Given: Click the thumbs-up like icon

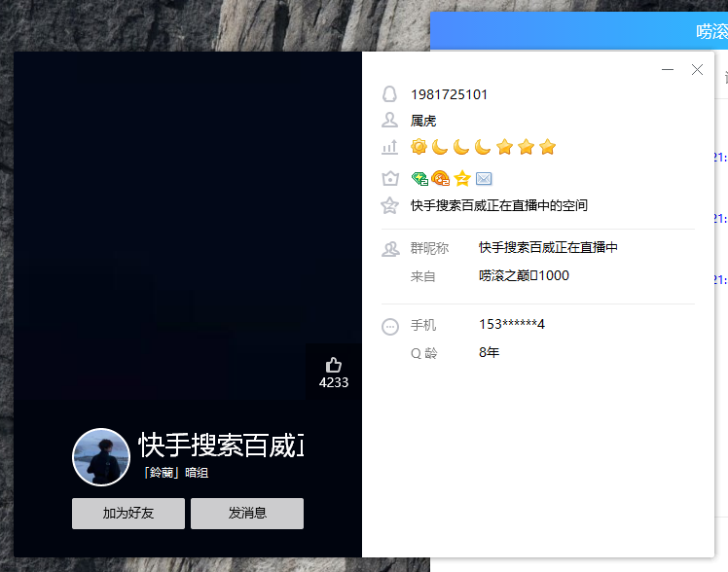Looking at the screenshot, I should tap(334, 365).
